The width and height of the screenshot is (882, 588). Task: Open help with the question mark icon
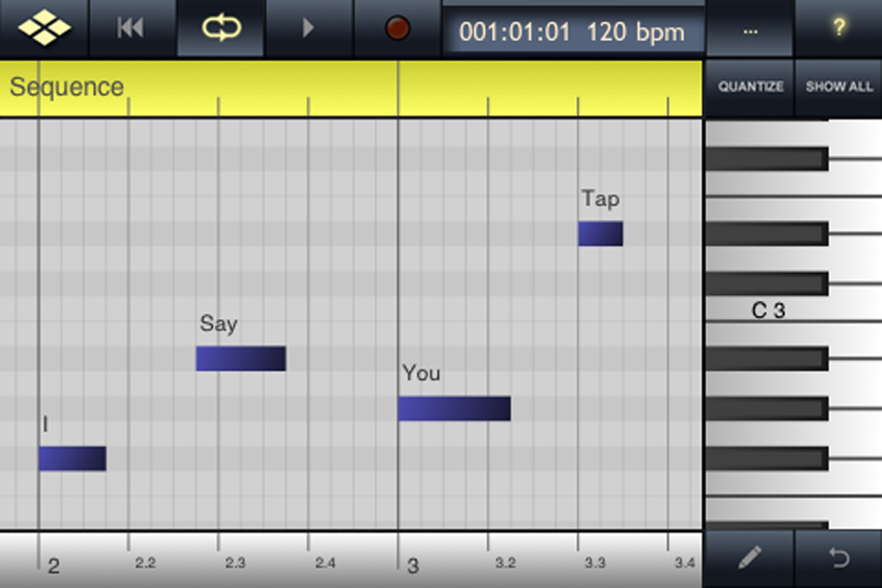point(838,28)
